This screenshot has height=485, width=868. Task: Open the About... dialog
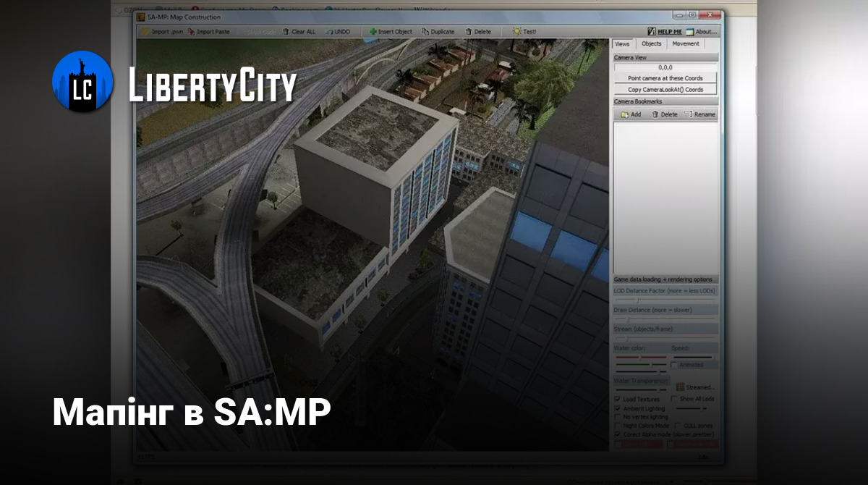click(702, 32)
